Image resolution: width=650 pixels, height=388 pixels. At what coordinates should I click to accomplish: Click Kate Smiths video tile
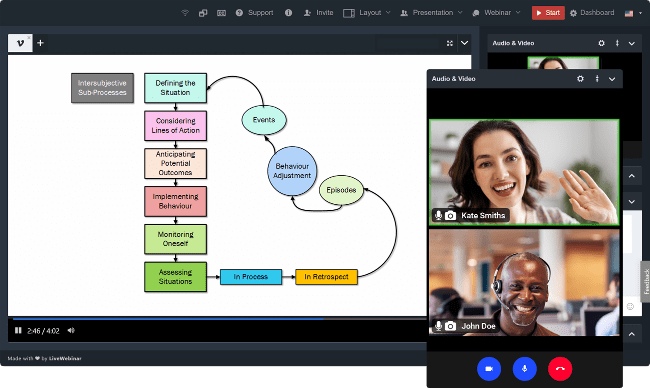tap(524, 172)
